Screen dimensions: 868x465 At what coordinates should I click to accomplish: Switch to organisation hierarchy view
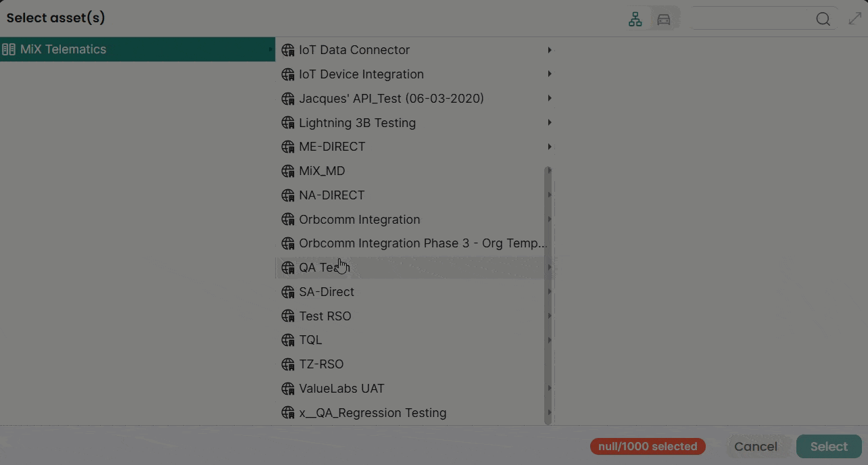coord(635,20)
